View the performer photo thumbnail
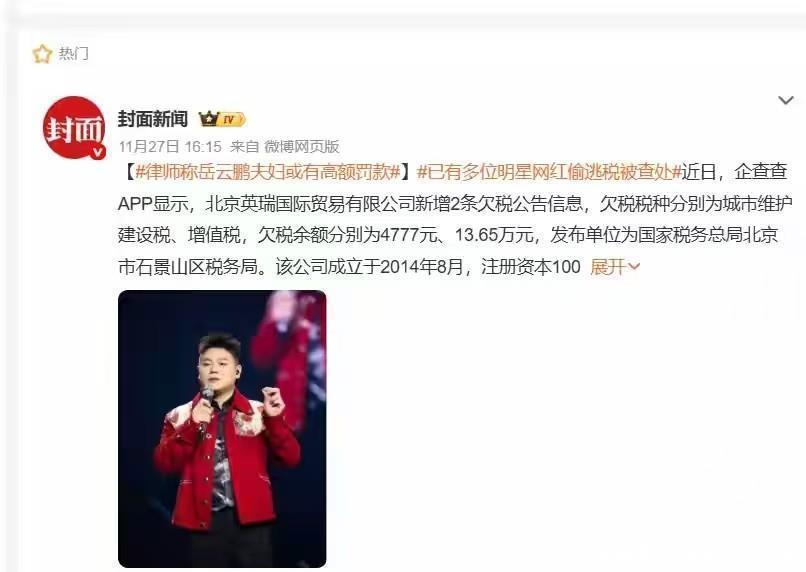The width and height of the screenshot is (806, 572). (222, 429)
